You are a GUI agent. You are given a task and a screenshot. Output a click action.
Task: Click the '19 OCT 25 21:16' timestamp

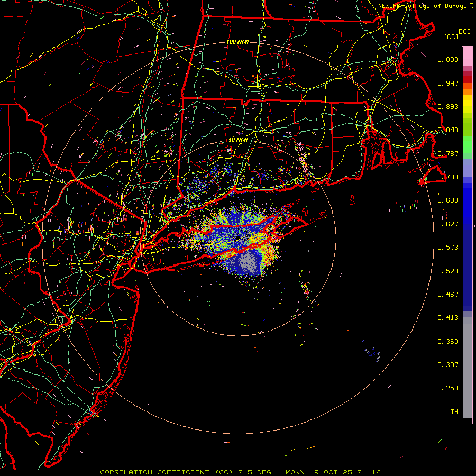click(345, 472)
